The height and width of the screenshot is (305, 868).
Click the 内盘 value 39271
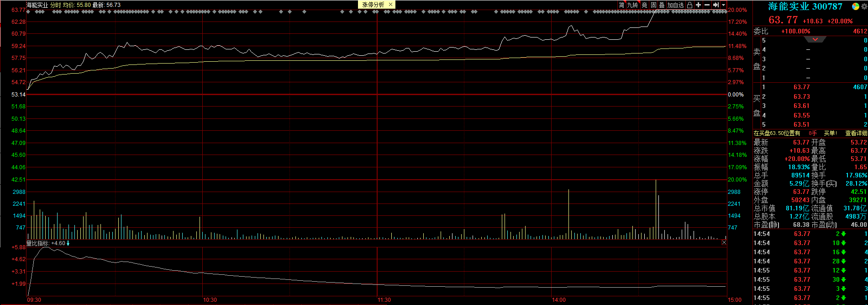858,200
